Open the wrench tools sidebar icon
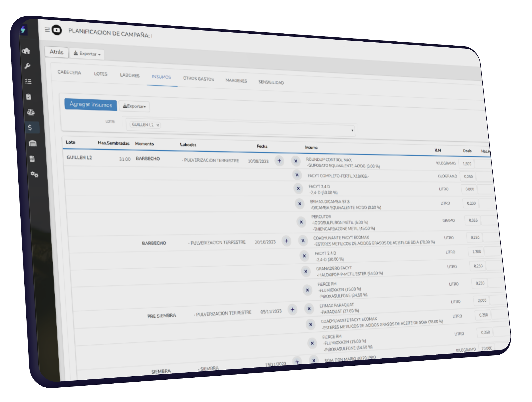 coord(27,66)
